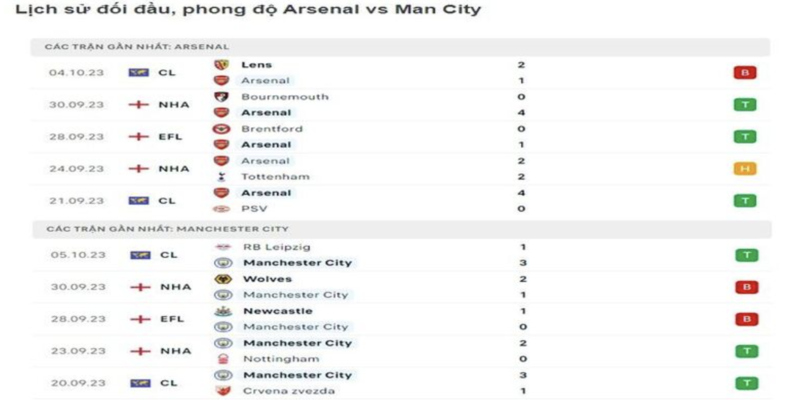Screen dimensions: 800x400
Task: Click the orange H draw badge
Action: click(x=744, y=169)
